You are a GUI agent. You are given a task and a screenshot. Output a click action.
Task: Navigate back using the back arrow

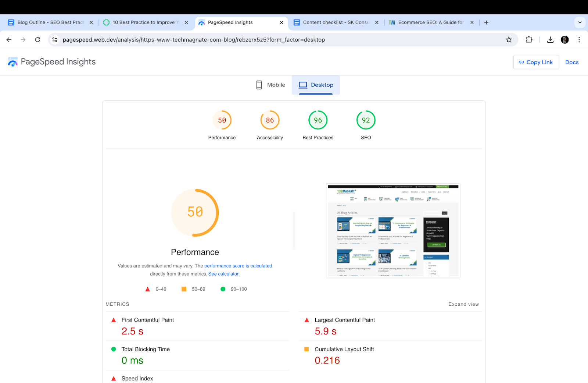pos(9,40)
